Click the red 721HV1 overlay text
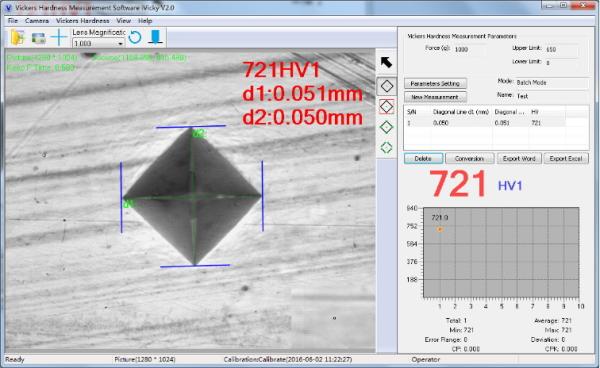This screenshot has height=368, width=600. coord(281,70)
